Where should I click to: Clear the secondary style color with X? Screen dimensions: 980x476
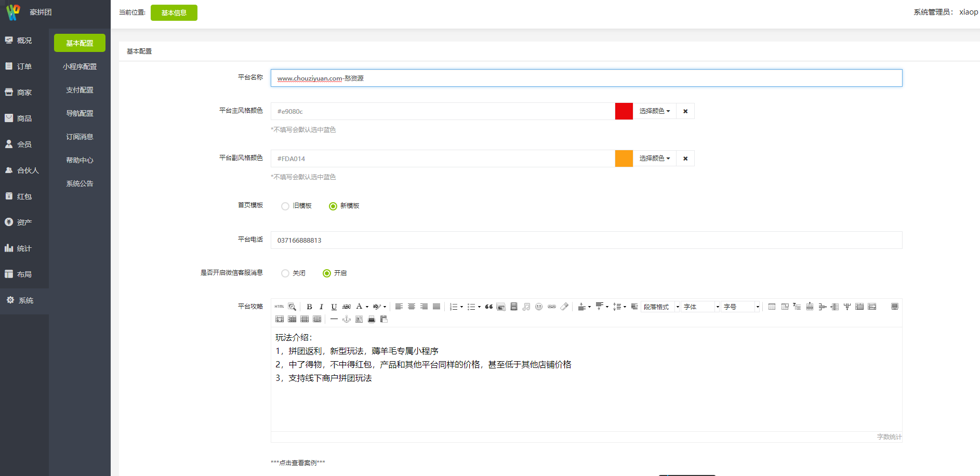[x=685, y=158]
